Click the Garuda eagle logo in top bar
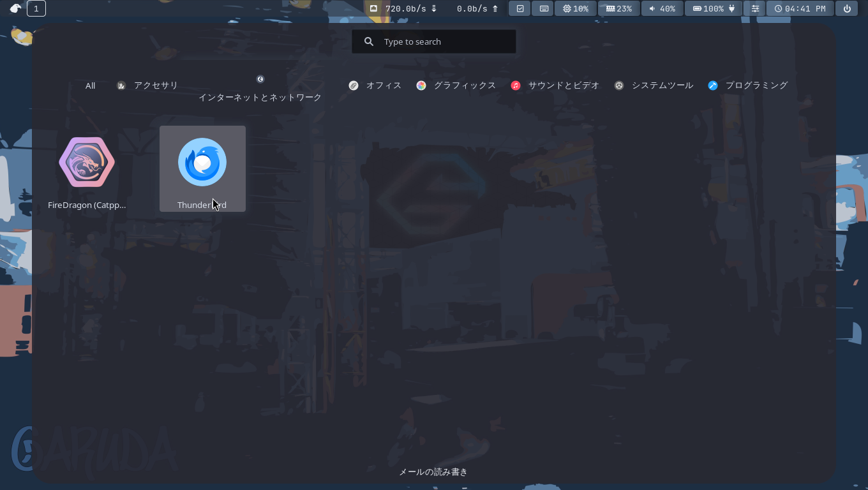 [x=15, y=8]
